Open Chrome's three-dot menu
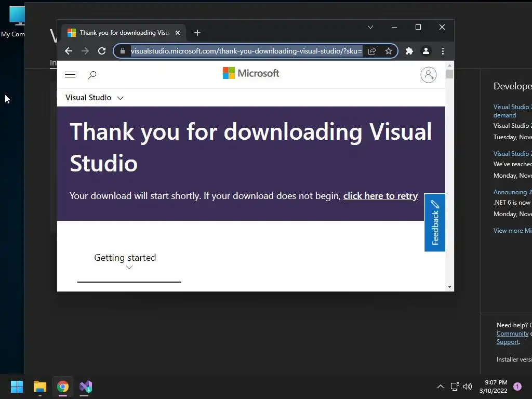The image size is (532, 399). click(443, 51)
